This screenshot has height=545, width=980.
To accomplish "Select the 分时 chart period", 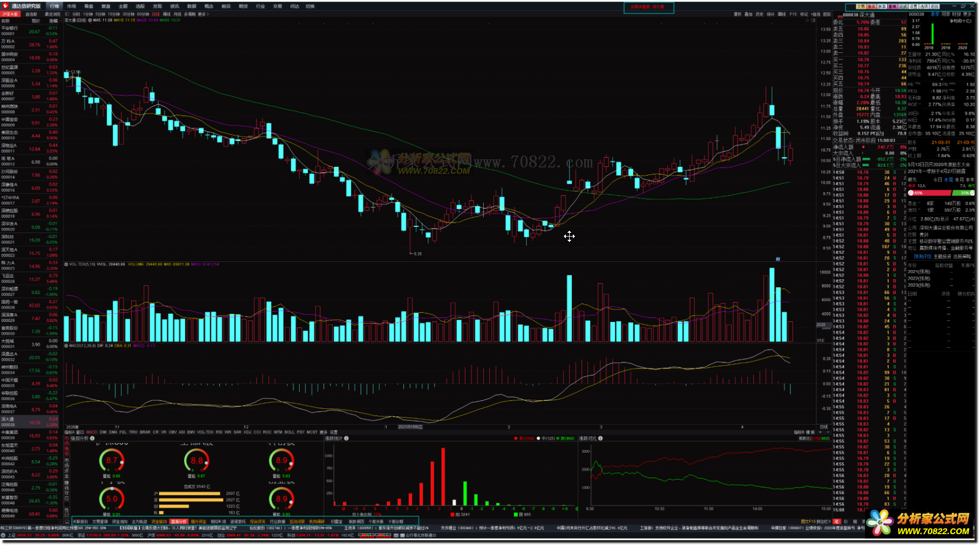I will point(76,14).
